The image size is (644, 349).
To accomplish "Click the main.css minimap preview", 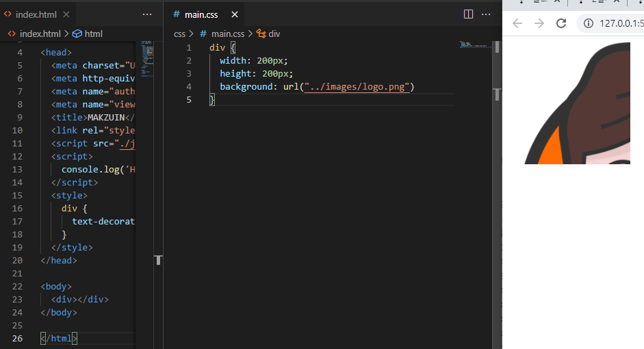I will click(x=475, y=44).
